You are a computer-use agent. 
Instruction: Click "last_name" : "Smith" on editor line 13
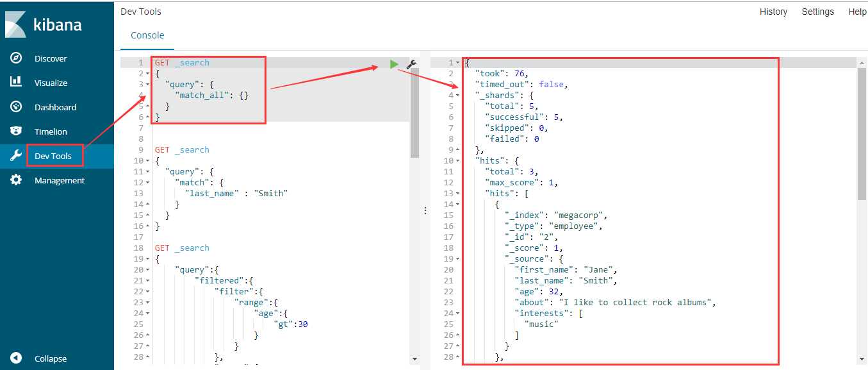236,194
